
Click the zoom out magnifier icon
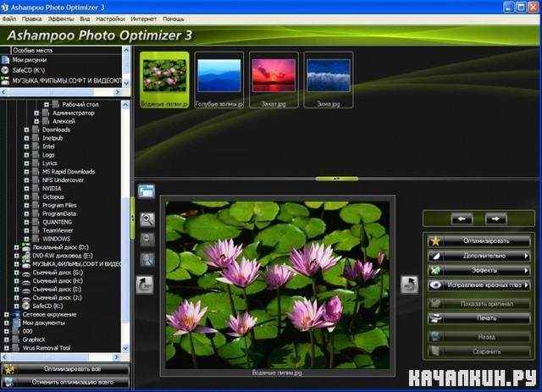(147, 240)
